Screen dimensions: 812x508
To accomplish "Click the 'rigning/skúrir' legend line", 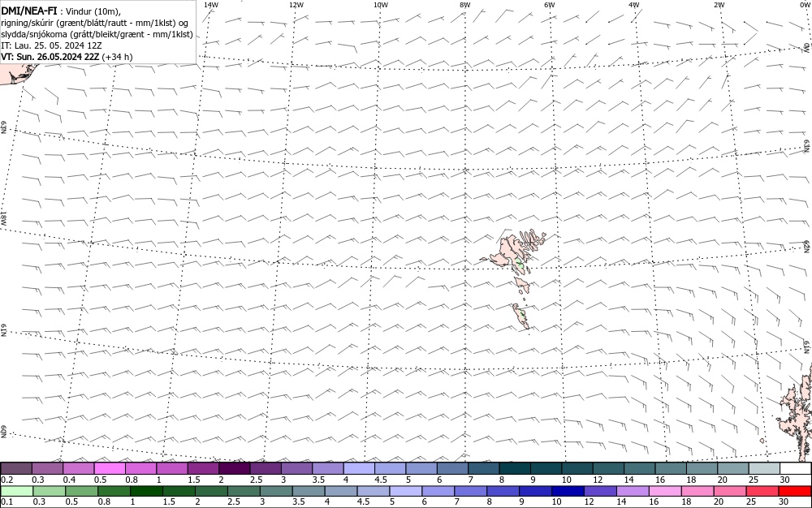I will pos(95,23).
